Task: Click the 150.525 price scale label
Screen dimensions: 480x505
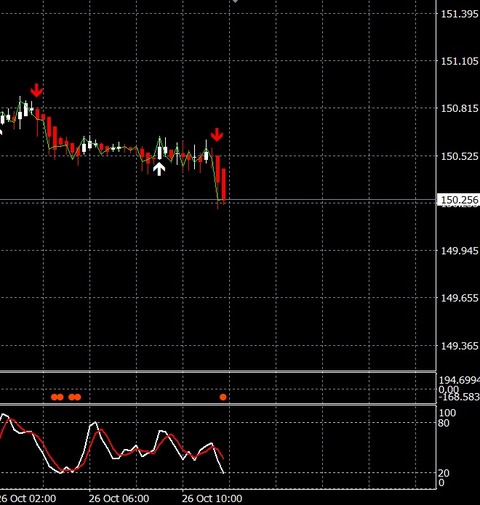Action: click(x=460, y=156)
